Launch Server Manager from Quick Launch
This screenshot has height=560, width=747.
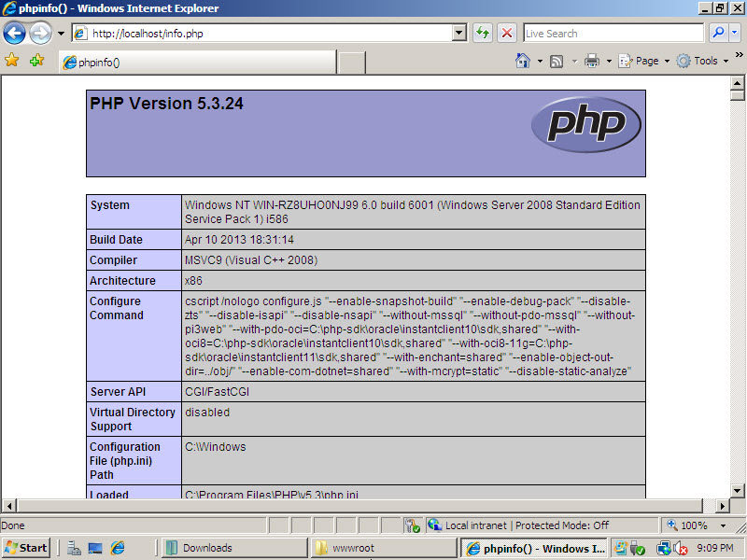click(x=74, y=549)
